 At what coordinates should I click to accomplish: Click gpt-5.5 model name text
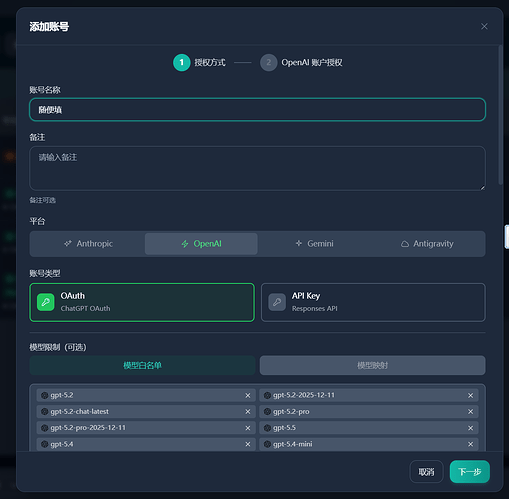(x=284, y=428)
